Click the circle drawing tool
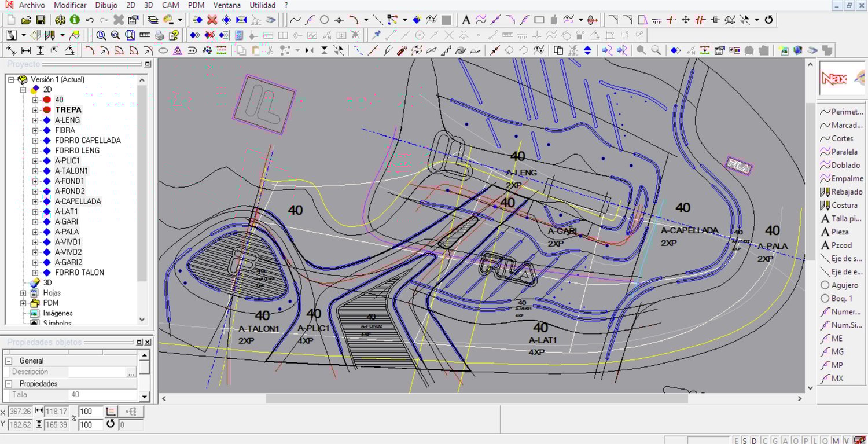Image resolution: width=868 pixels, height=444 pixels. click(324, 20)
